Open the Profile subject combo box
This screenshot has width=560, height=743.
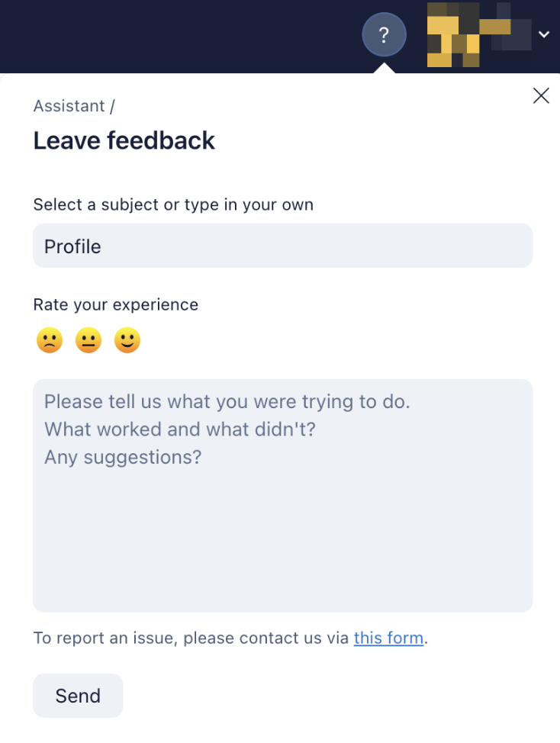tap(283, 246)
